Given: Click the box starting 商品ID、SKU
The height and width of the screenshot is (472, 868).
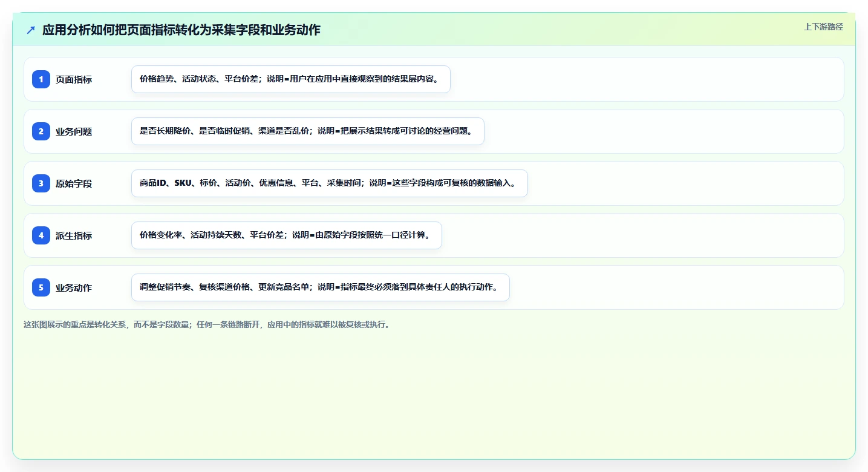Looking at the screenshot, I should (x=330, y=183).
